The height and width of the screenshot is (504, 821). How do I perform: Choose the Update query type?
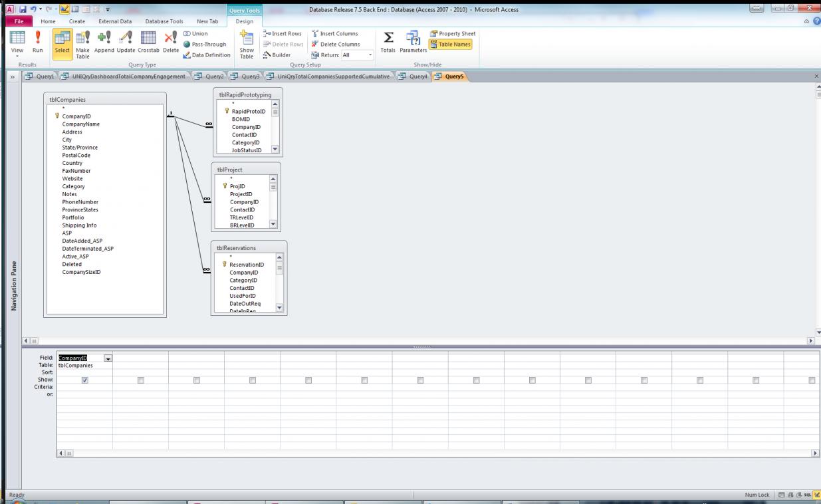pyautogui.click(x=126, y=43)
